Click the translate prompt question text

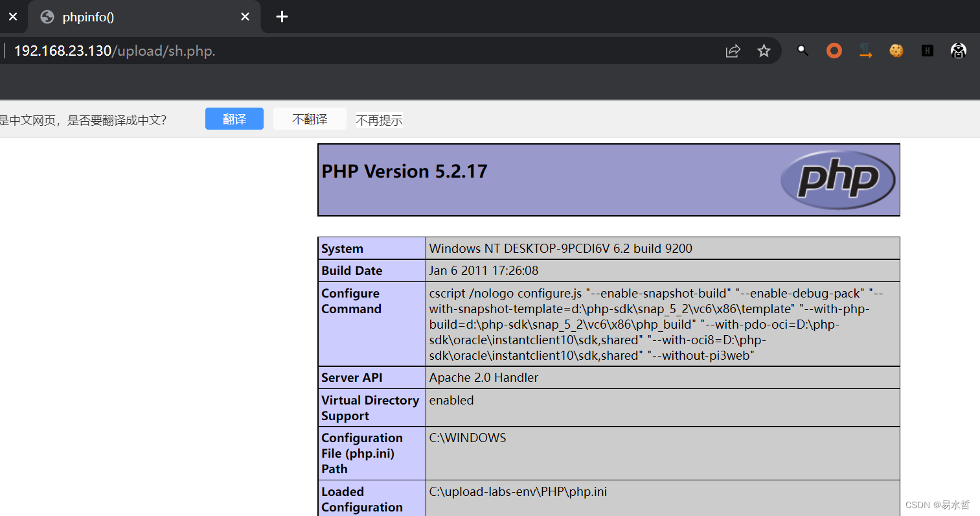coord(83,120)
